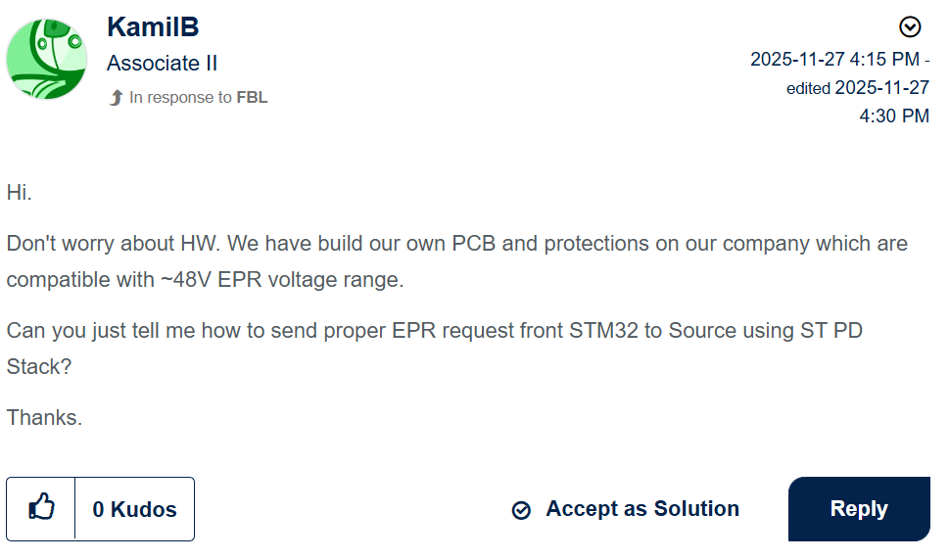
Task: Open the KamilB username profile link
Action: pos(153,26)
